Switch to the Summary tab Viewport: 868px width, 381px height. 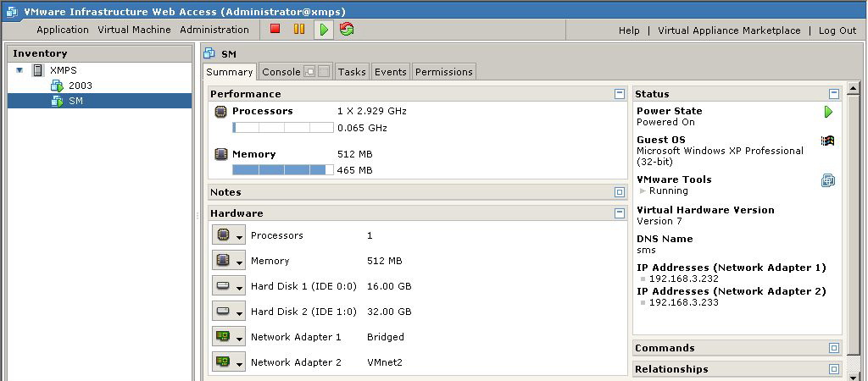click(229, 72)
